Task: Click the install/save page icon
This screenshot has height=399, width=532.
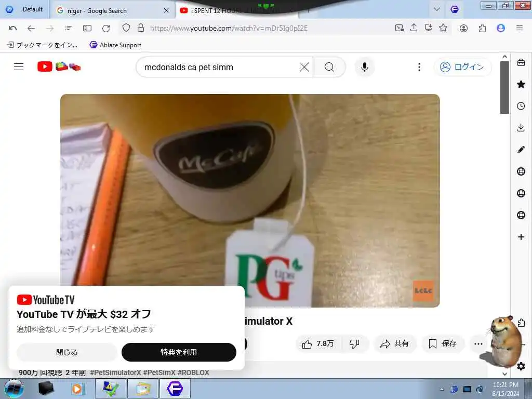Action: [x=429, y=28]
